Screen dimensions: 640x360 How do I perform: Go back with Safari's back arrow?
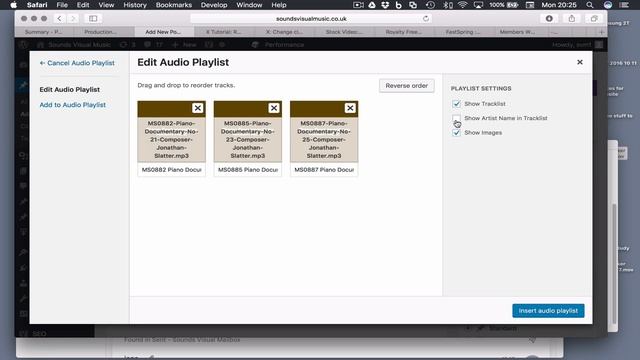[x=59, y=18]
